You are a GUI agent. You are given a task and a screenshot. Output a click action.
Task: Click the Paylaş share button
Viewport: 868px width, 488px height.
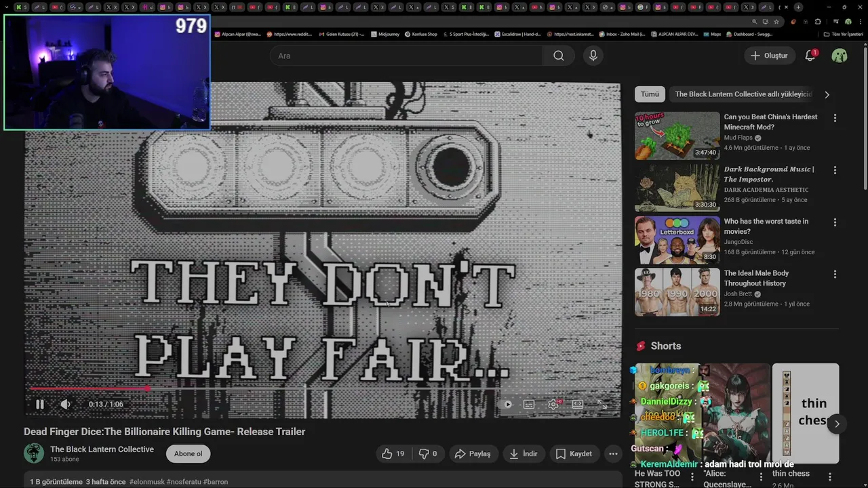point(473,453)
